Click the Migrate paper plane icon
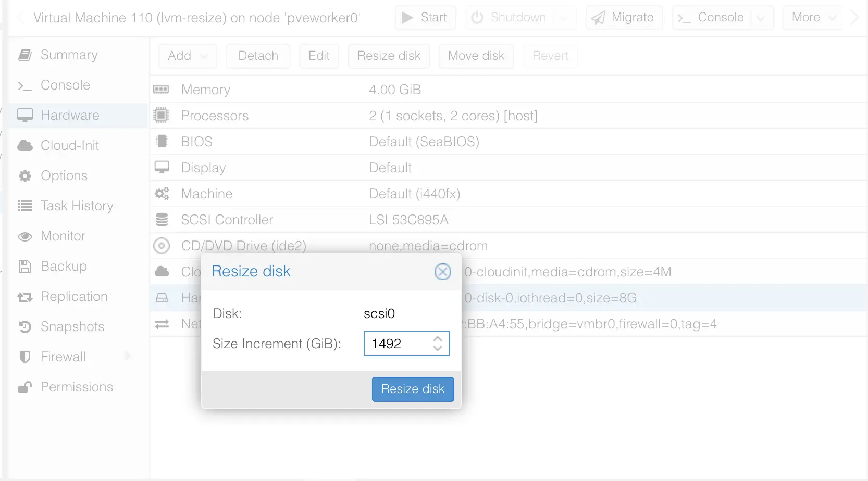This screenshot has width=868, height=481. click(598, 18)
